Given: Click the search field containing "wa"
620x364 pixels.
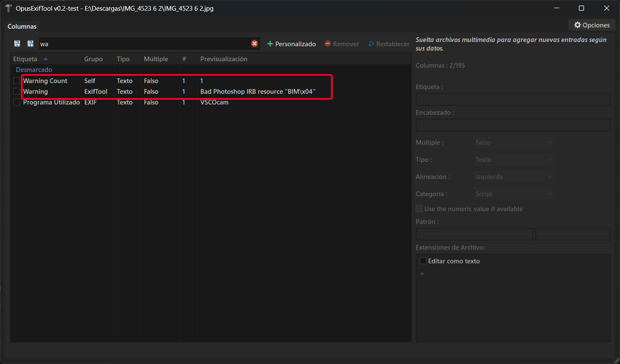Looking at the screenshot, I should (x=143, y=44).
